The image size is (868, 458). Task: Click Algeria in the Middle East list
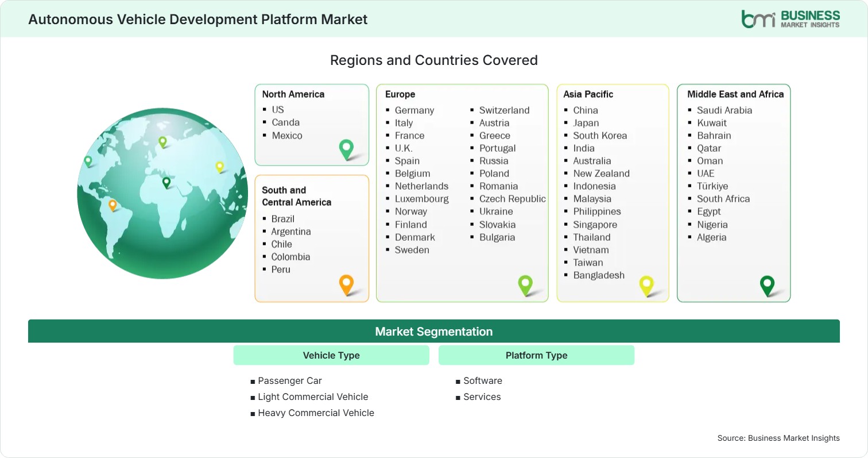pyautogui.click(x=712, y=237)
